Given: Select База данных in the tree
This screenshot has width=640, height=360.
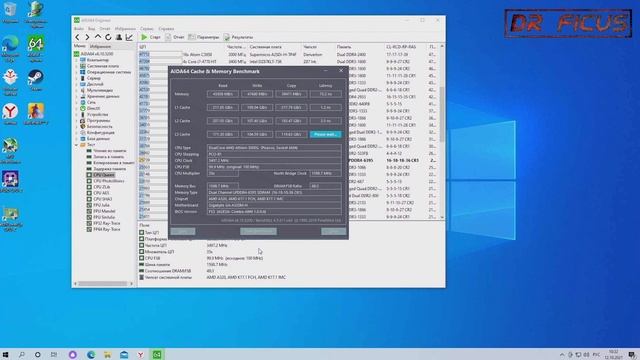Looking at the screenshot, I should click(x=98, y=139).
